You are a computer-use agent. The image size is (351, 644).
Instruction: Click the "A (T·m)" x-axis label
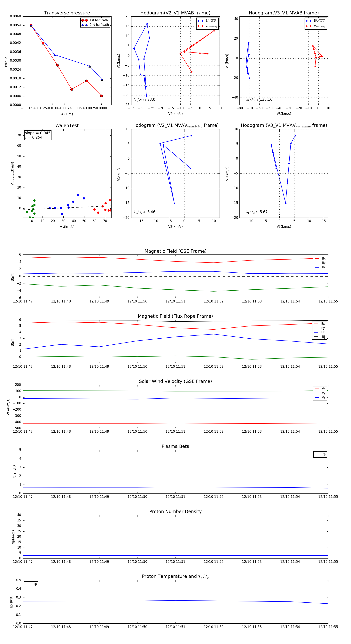(67, 114)
